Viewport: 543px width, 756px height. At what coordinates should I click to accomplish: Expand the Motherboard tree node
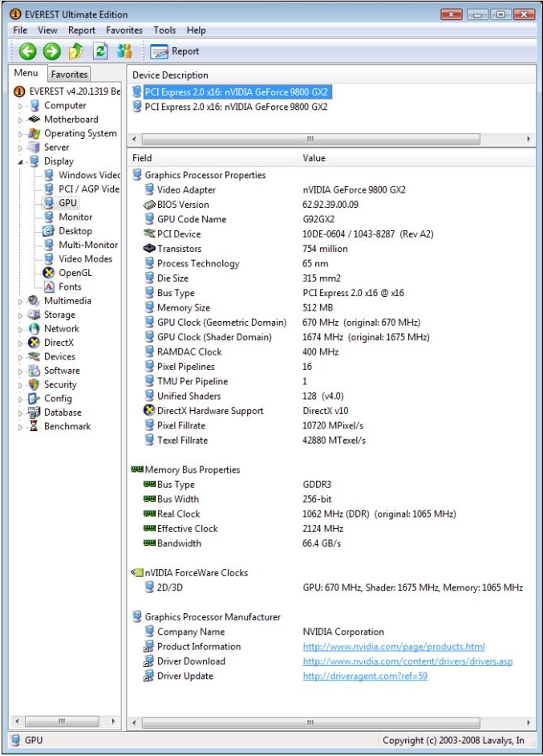pyautogui.click(x=21, y=120)
